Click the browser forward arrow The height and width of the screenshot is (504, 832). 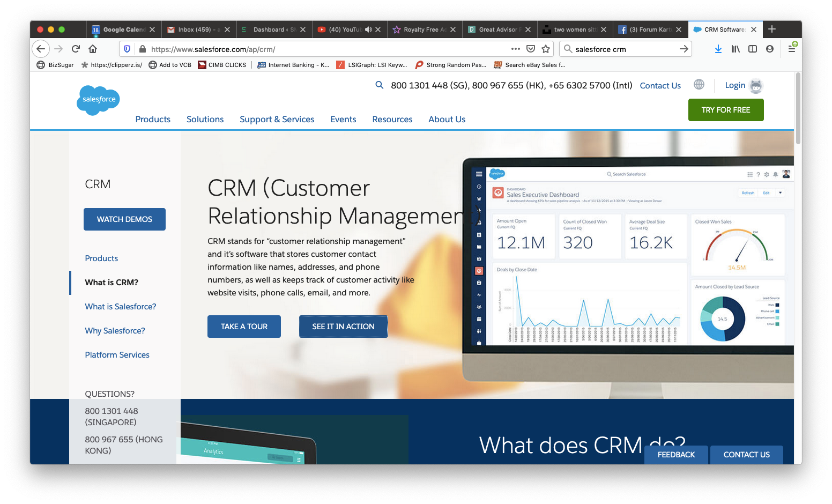(x=58, y=49)
